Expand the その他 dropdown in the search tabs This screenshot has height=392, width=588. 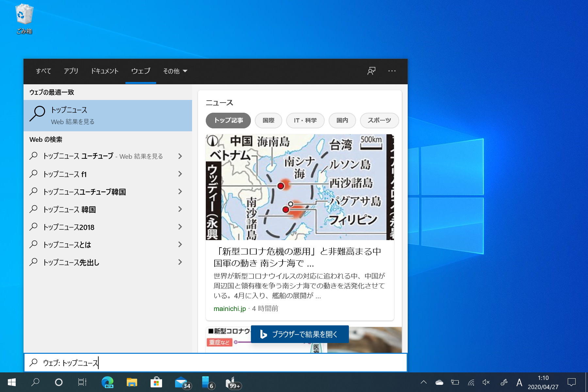pos(175,71)
